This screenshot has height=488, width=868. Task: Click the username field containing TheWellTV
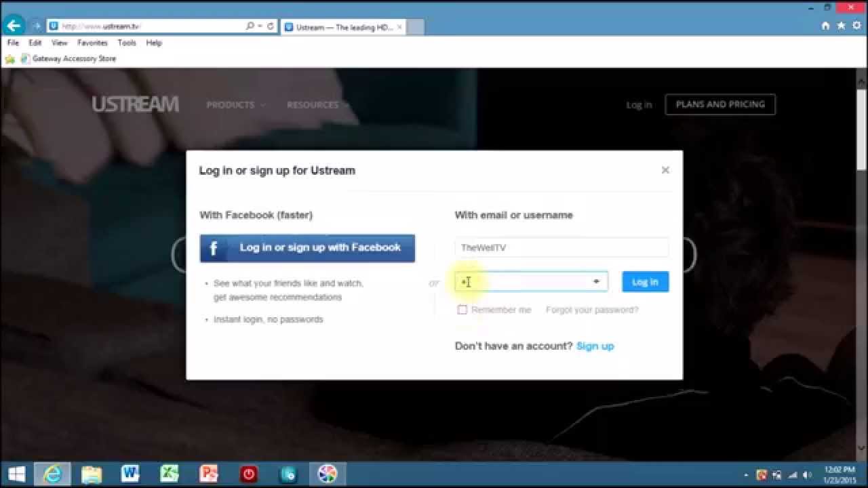click(561, 247)
